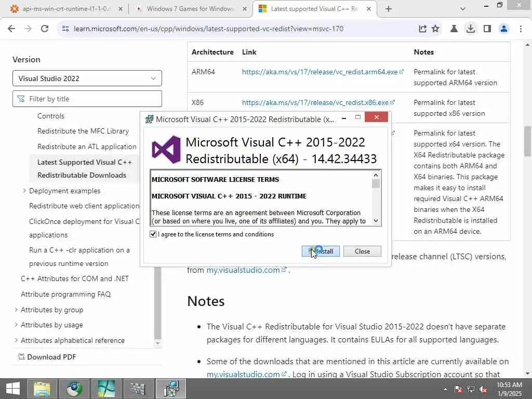Switch to api-ms-win-crt-runtime tab
532x399 pixels.
66,9
